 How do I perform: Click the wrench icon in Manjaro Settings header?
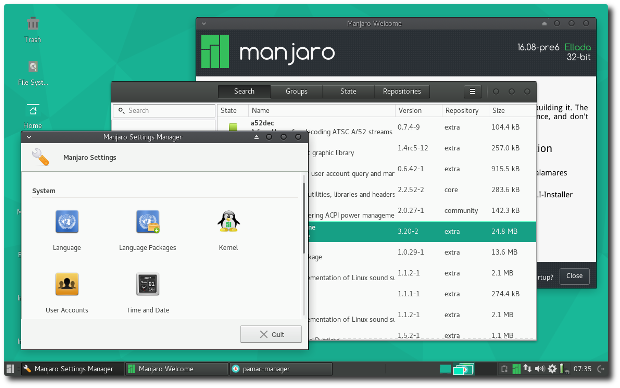click(x=40, y=157)
